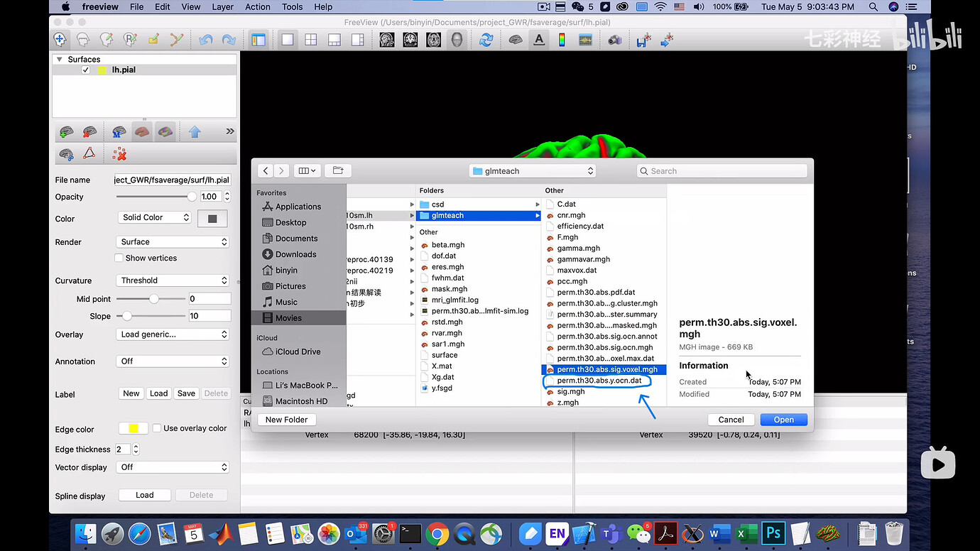Image resolution: width=980 pixels, height=551 pixels.
Task: Open the Curvature Threshold dropdown
Action: coord(173,280)
